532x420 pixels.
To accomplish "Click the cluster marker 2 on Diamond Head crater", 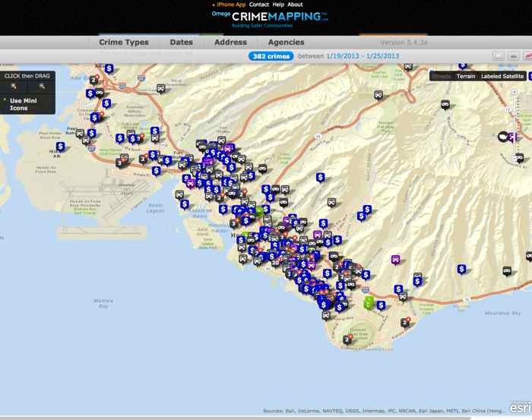I will (347, 339).
